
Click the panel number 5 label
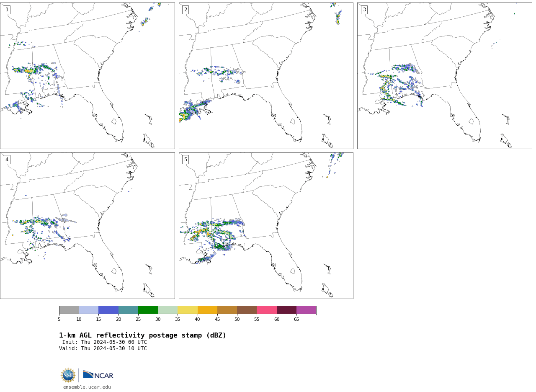[x=186, y=160]
